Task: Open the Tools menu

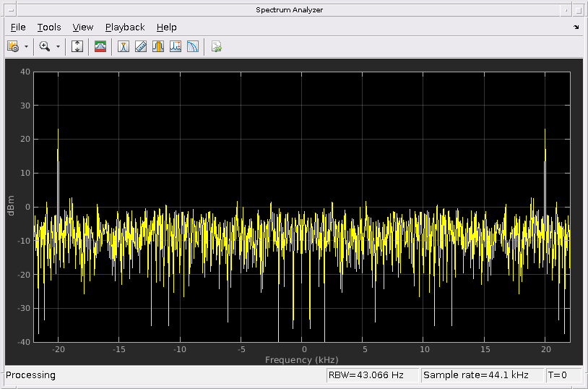Action: (49, 27)
